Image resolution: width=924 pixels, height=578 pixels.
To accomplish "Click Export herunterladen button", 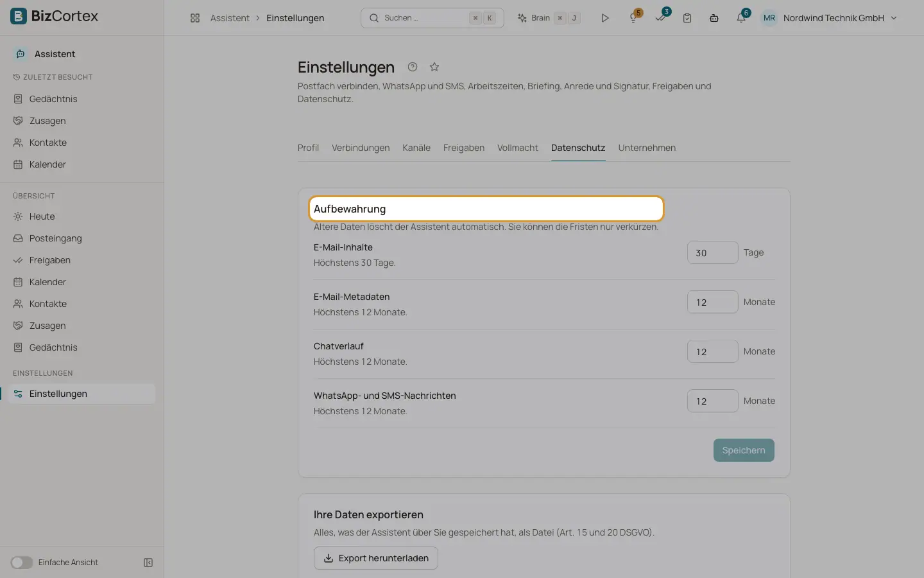I will tap(376, 558).
